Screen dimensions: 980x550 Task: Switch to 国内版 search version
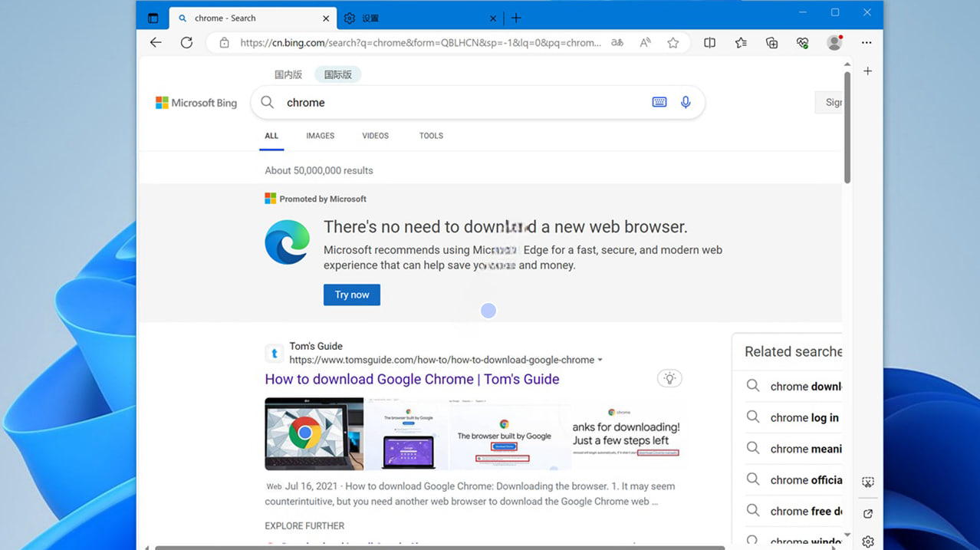tap(288, 74)
